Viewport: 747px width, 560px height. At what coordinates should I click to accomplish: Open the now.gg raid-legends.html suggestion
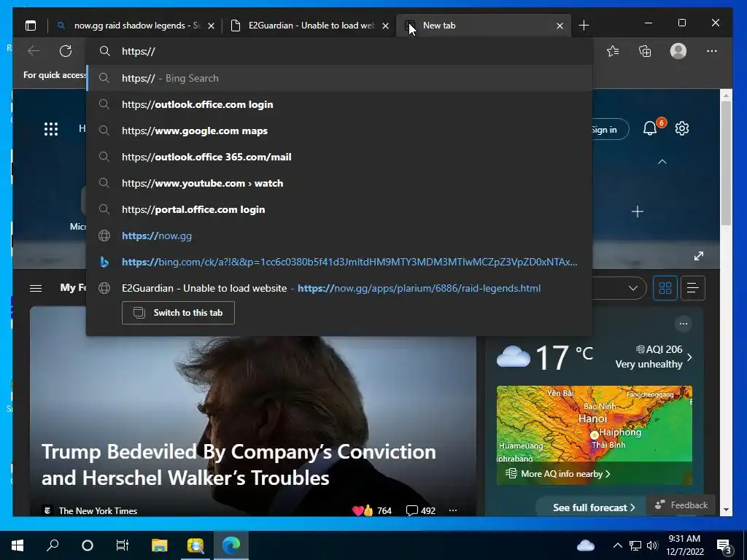[339, 287]
